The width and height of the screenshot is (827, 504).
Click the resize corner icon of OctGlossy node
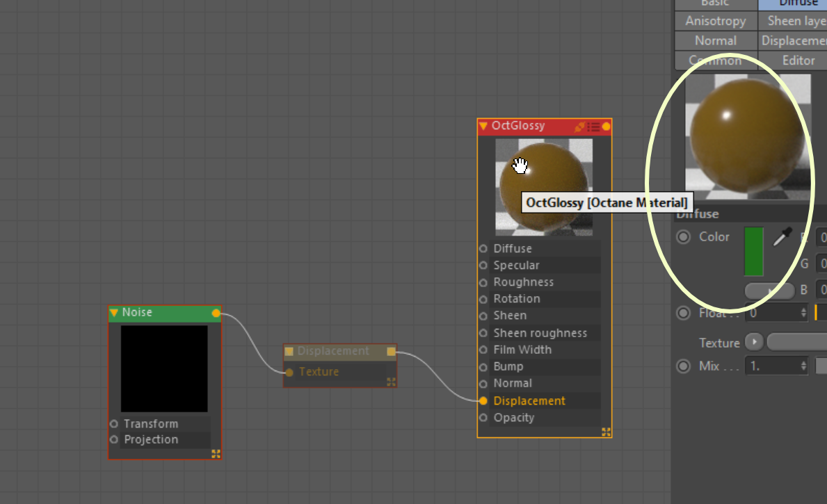click(606, 432)
